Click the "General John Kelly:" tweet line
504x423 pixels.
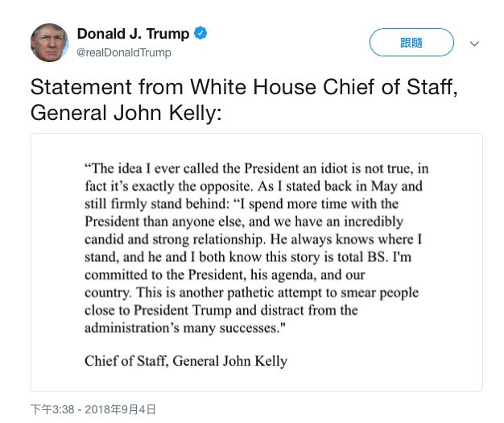125,113
